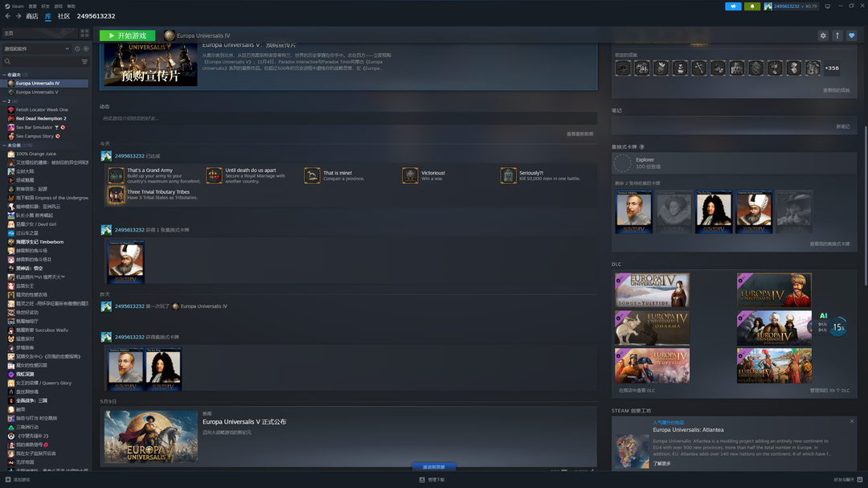Click the trading cards help question mark
Image resolution: width=868 pixels, height=488 pixels.
click(642, 147)
